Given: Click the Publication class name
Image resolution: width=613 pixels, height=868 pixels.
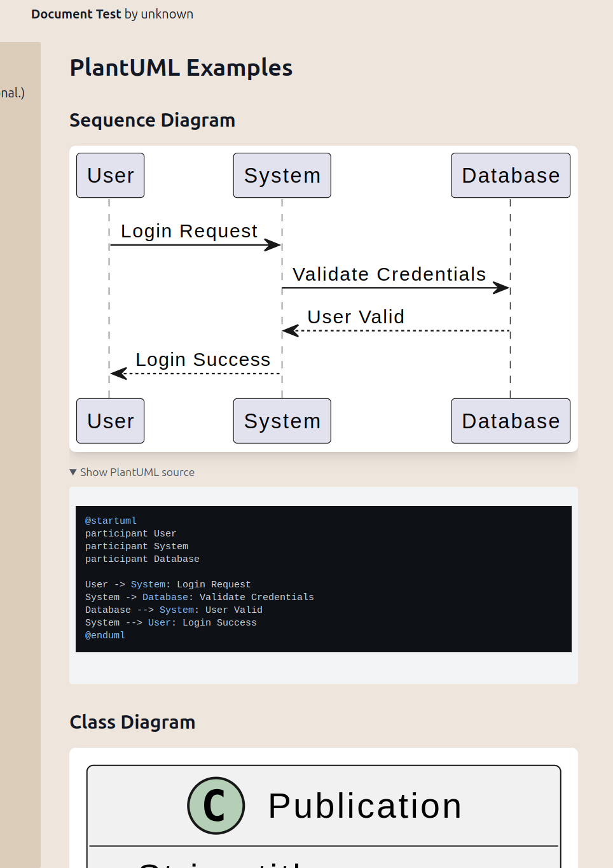Looking at the screenshot, I should [x=365, y=806].
